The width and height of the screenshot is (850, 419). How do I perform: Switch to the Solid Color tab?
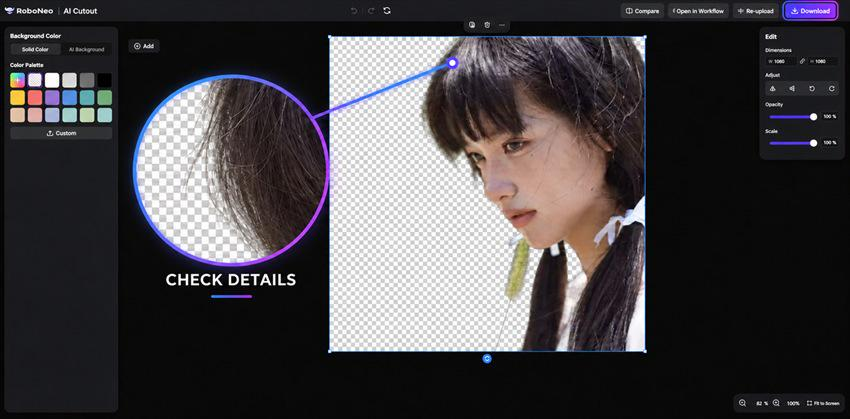pos(35,49)
